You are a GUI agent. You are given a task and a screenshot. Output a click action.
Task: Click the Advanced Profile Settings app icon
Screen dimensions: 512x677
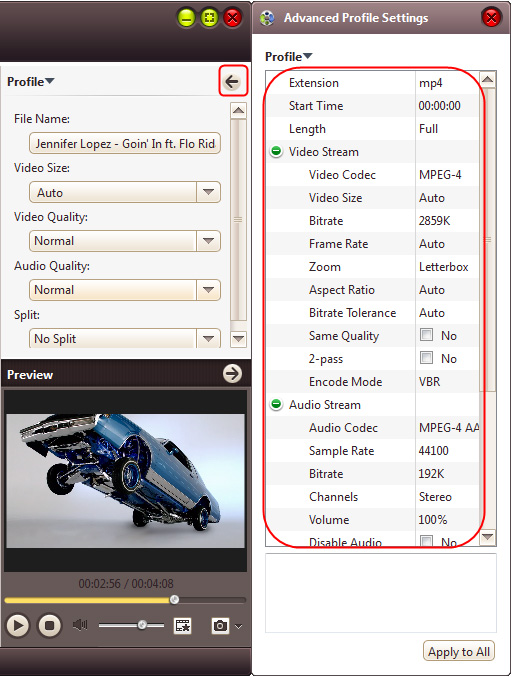point(267,18)
